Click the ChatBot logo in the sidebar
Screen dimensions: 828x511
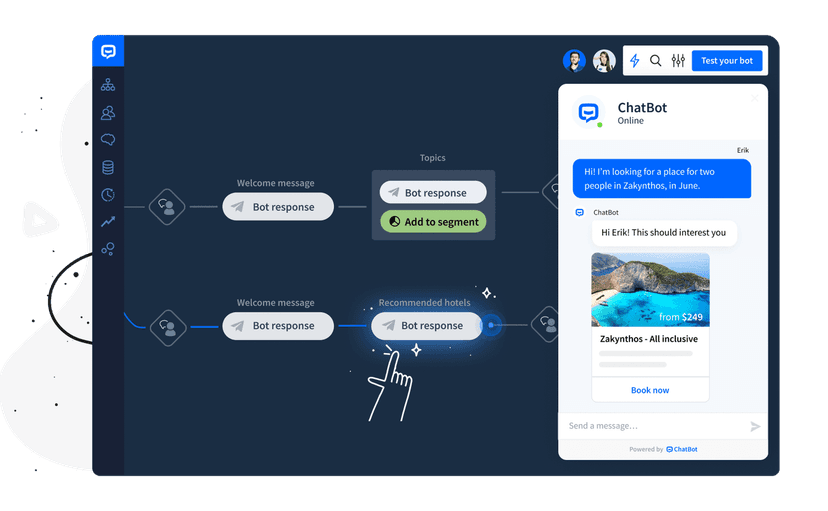point(108,52)
